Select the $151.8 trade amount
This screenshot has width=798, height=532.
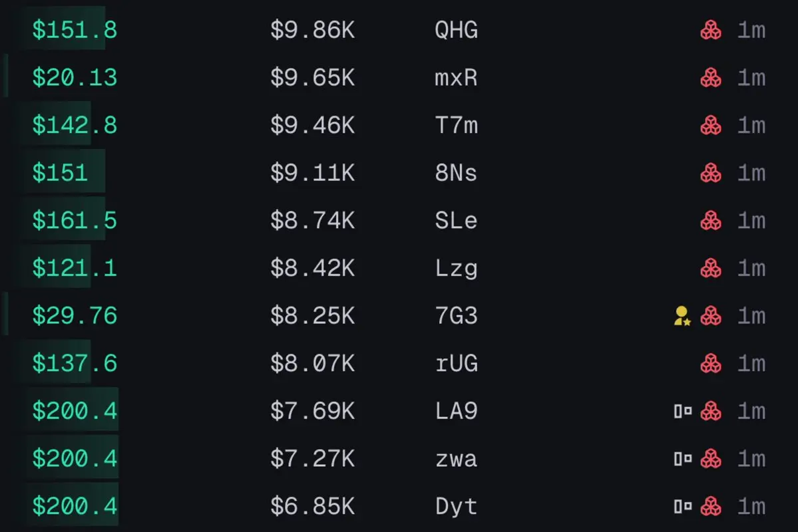(x=75, y=30)
